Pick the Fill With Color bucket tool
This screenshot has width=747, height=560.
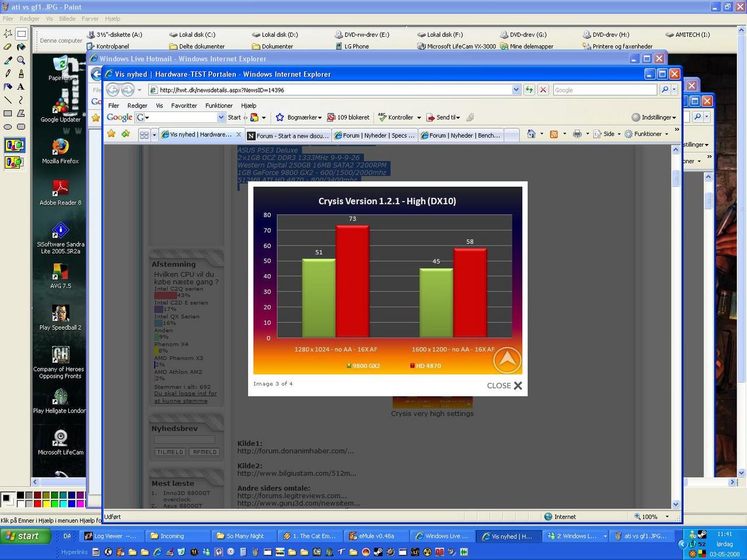click(x=21, y=47)
